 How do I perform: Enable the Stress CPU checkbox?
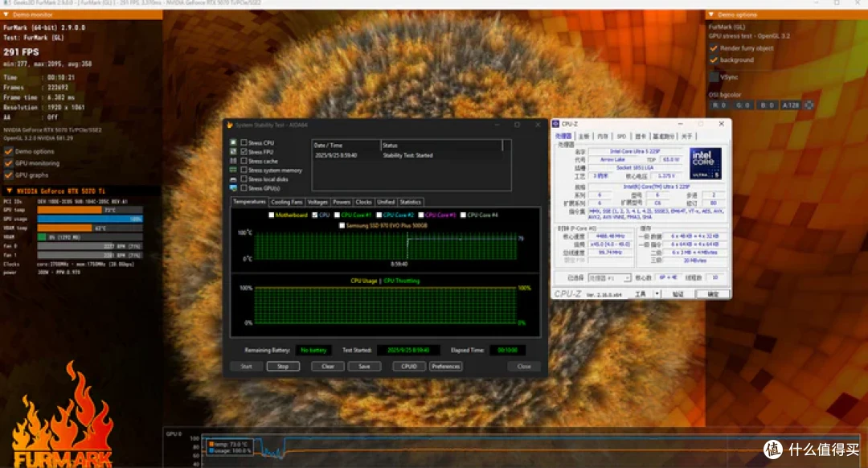(244, 142)
